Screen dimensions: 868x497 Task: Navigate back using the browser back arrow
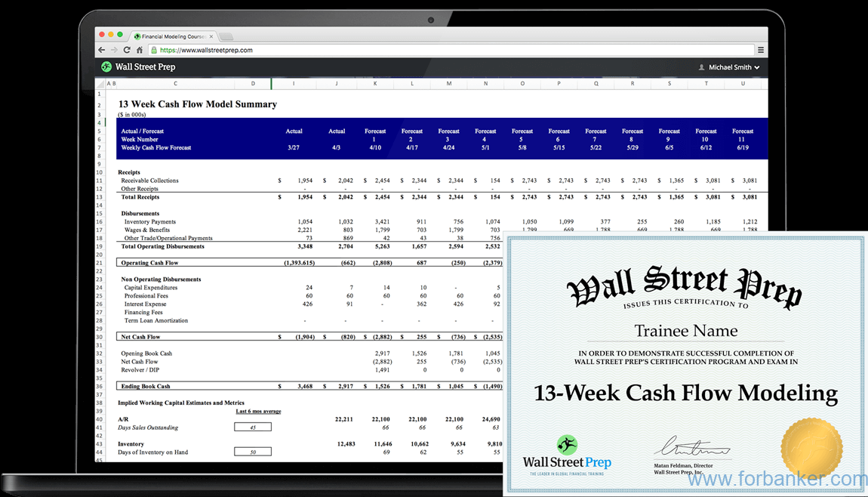[101, 49]
